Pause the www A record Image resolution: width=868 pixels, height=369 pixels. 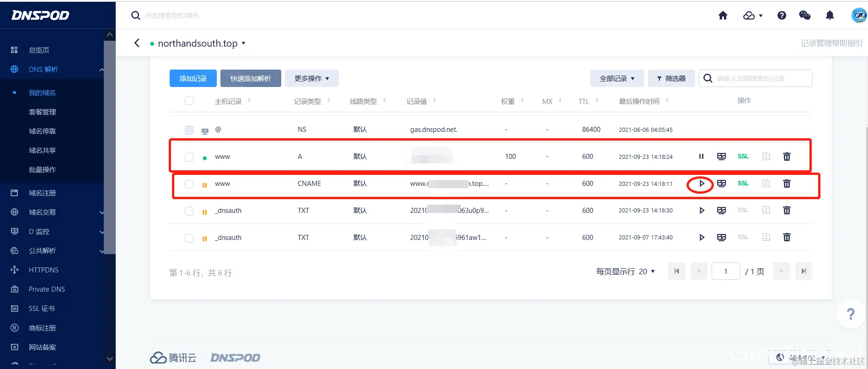(701, 157)
